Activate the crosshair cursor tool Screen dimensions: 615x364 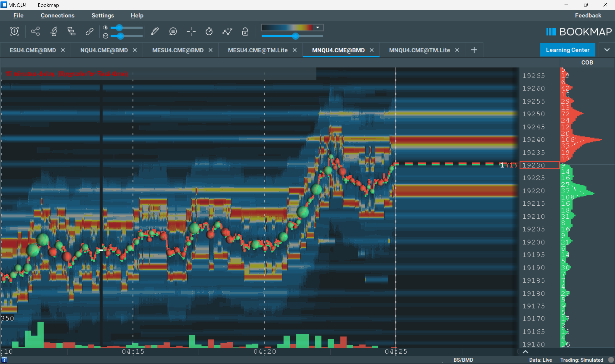191,31
